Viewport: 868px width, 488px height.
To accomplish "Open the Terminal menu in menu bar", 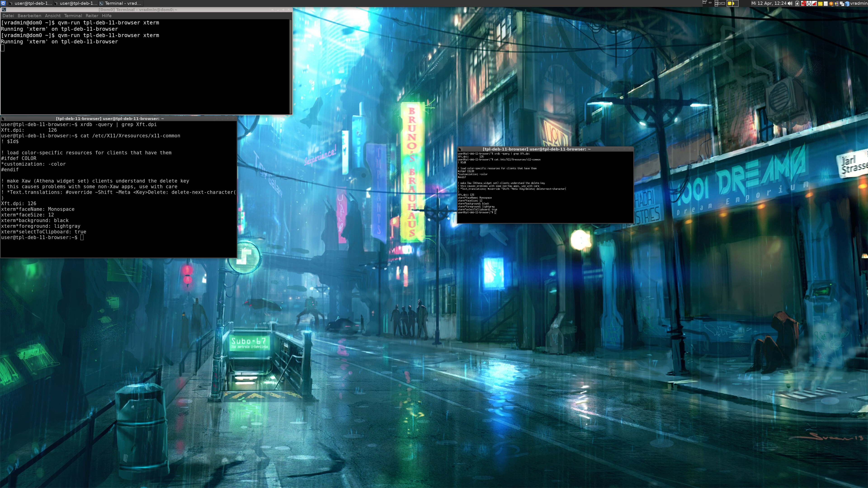I will tap(73, 16).
